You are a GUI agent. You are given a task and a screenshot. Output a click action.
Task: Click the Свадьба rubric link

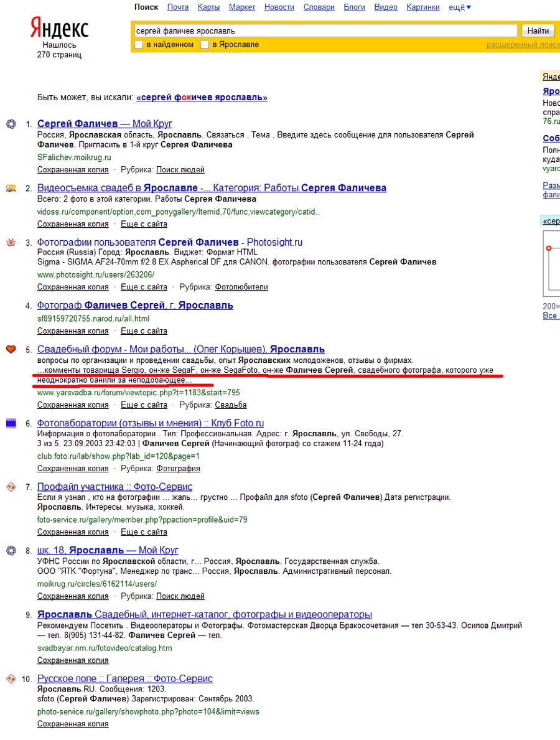pyautogui.click(x=231, y=405)
